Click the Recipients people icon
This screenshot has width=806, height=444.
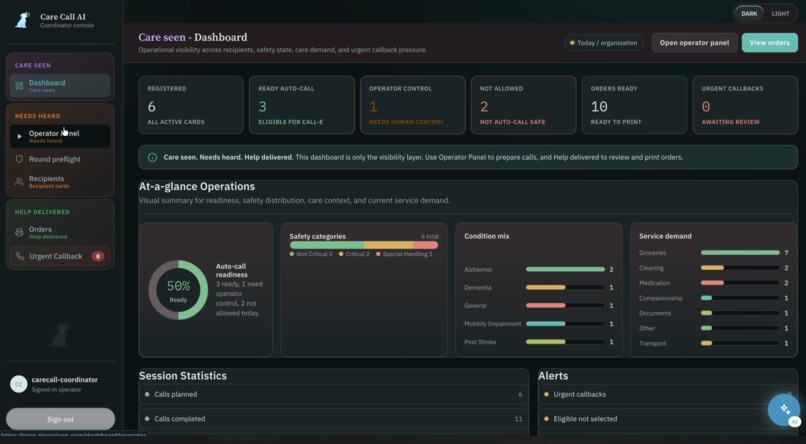click(x=20, y=182)
